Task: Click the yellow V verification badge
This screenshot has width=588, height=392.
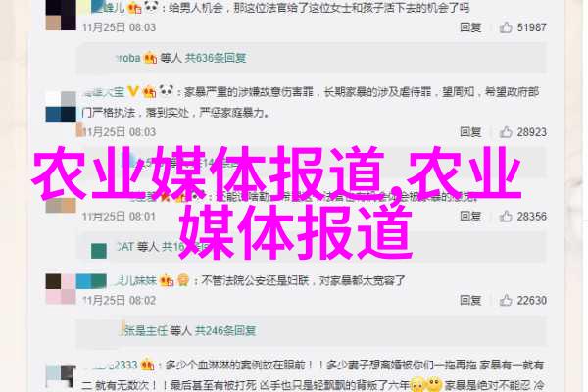Action: [132, 91]
